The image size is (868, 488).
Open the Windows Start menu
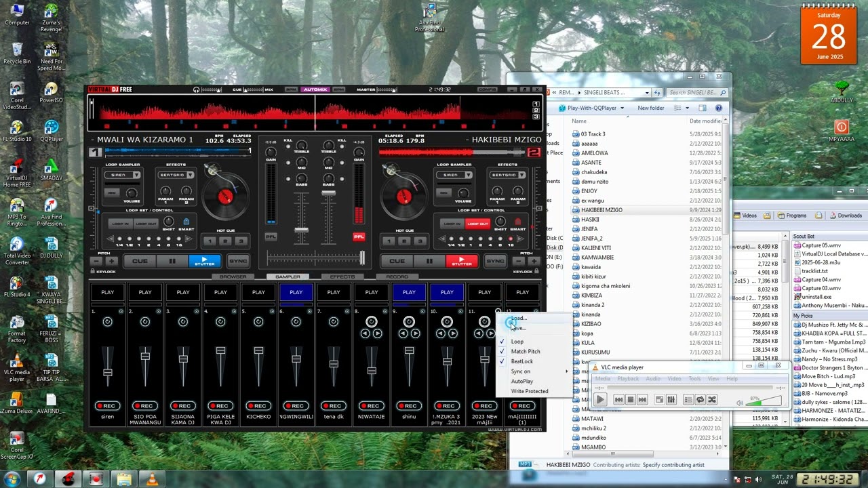tap(12, 479)
